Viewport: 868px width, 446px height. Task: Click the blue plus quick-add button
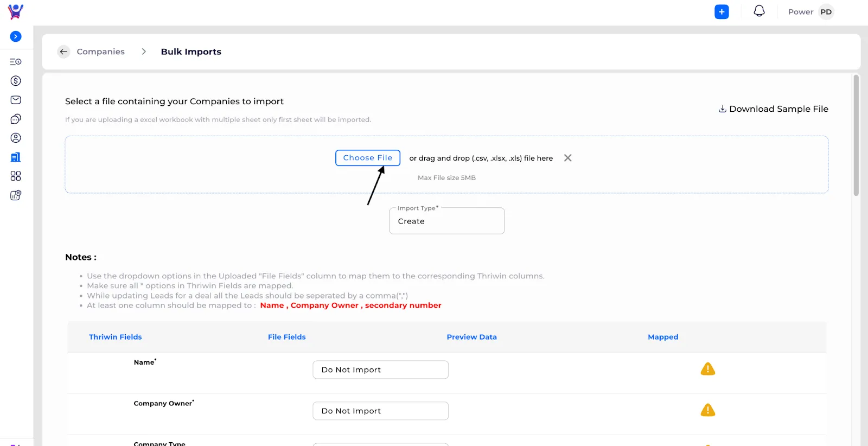(x=722, y=12)
